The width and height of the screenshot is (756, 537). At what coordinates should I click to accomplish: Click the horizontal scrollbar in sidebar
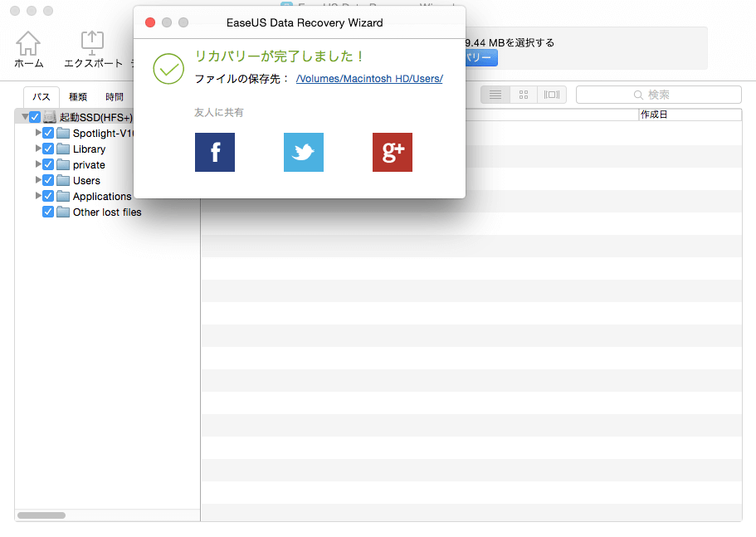pos(41,515)
